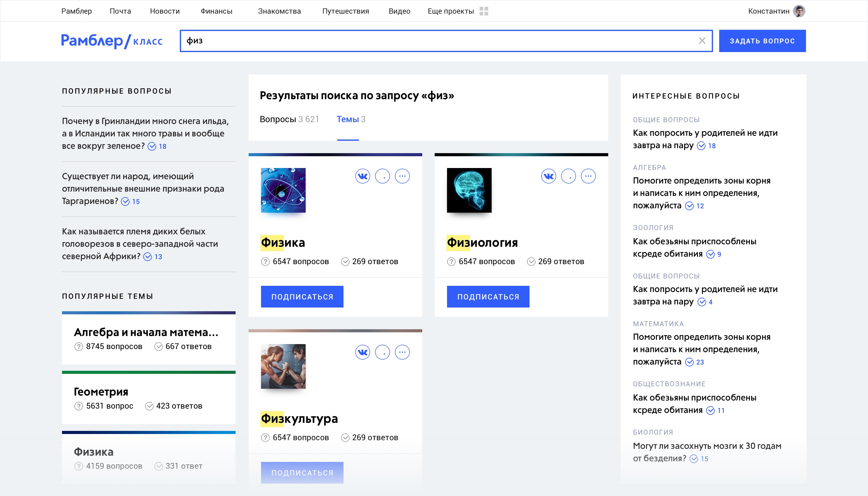Share Физкультура topic on VK
Image resolution: width=868 pixels, height=496 pixels.
pyautogui.click(x=362, y=352)
